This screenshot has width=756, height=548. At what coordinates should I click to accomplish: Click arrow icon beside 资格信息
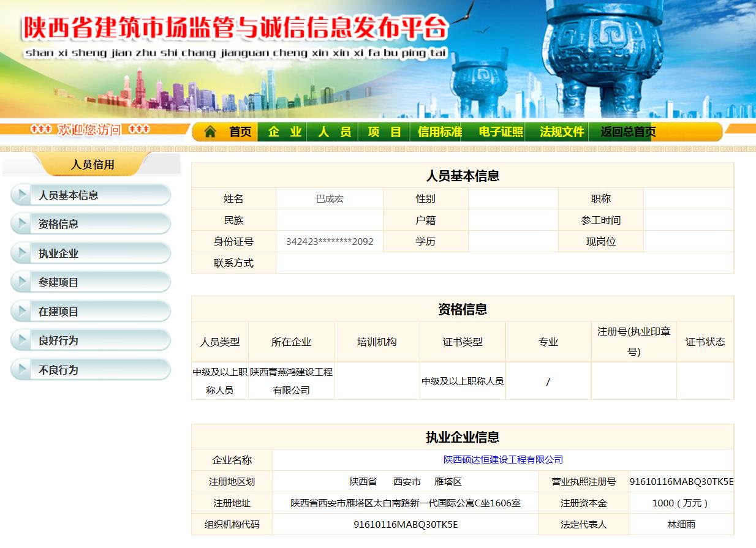tap(22, 224)
